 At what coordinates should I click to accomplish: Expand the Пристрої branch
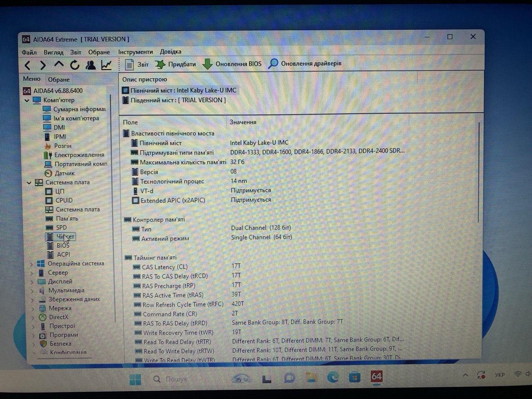pos(33,326)
